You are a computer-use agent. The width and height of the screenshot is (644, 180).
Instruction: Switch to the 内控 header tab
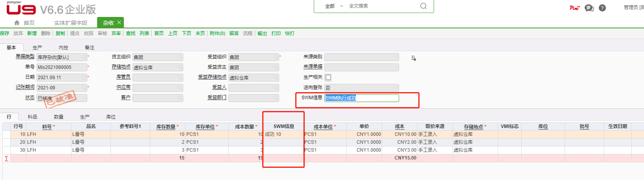point(63,48)
